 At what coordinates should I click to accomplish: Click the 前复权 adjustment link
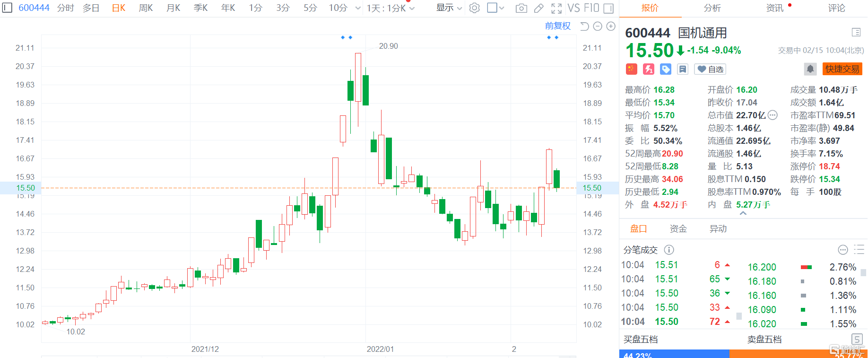pyautogui.click(x=557, y=26)
